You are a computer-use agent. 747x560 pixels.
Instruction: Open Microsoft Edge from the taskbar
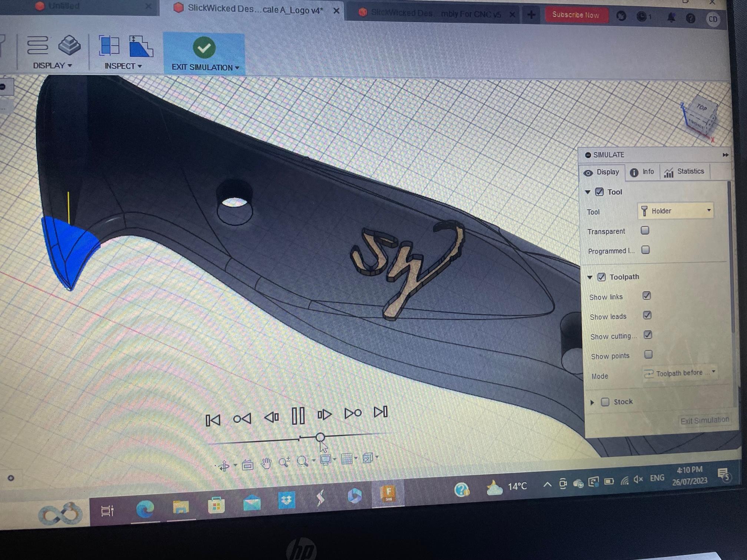(x=145, y=509)
